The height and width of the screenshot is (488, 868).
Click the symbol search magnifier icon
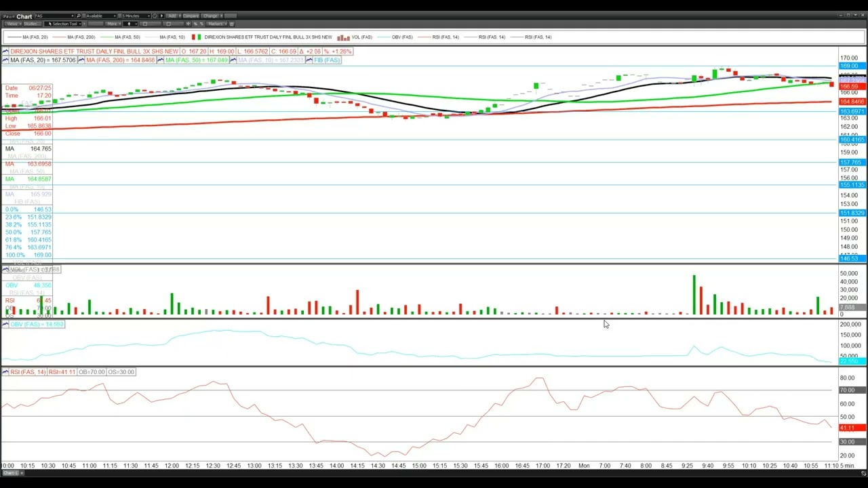click(x=78, y=16)
